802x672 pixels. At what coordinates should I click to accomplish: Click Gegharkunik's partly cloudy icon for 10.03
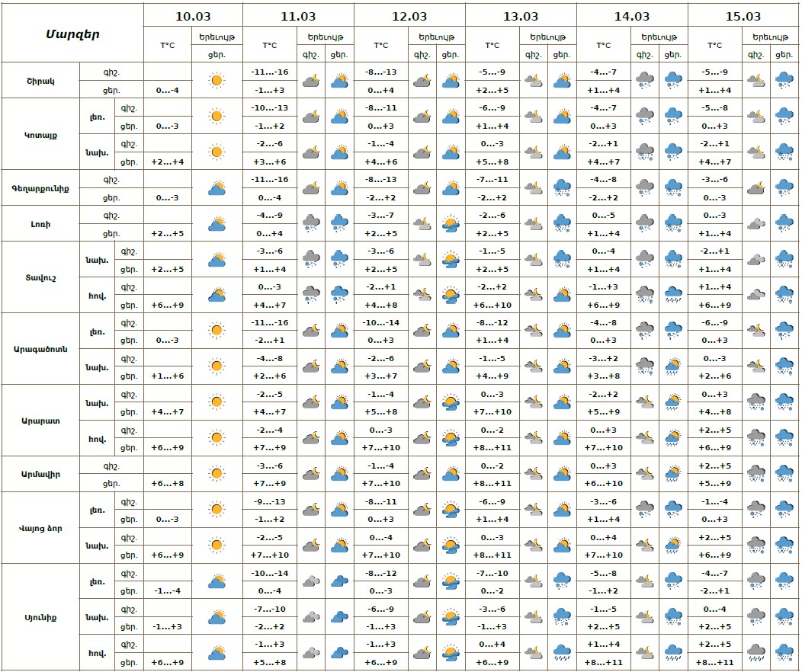point(217,187)
